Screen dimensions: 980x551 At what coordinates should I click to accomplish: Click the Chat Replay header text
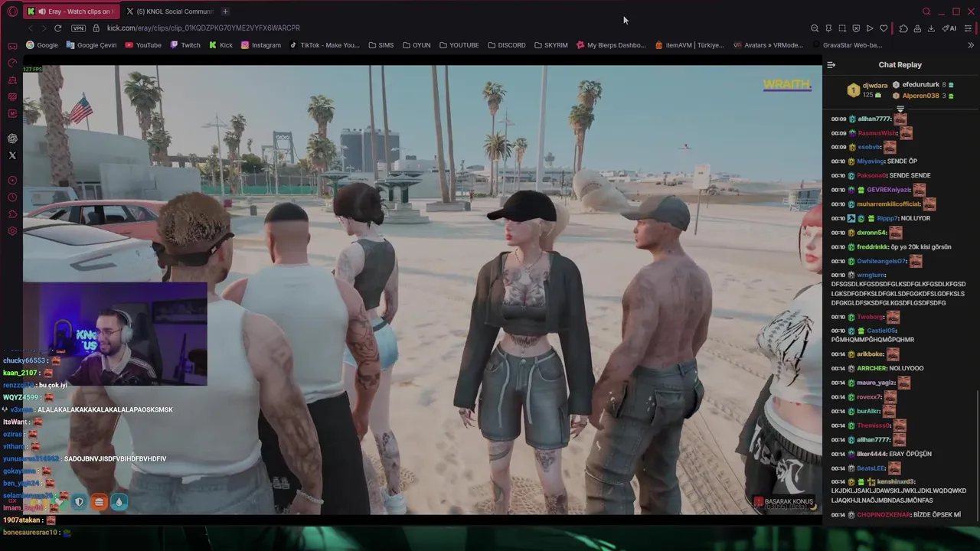(x=900, y=65)
